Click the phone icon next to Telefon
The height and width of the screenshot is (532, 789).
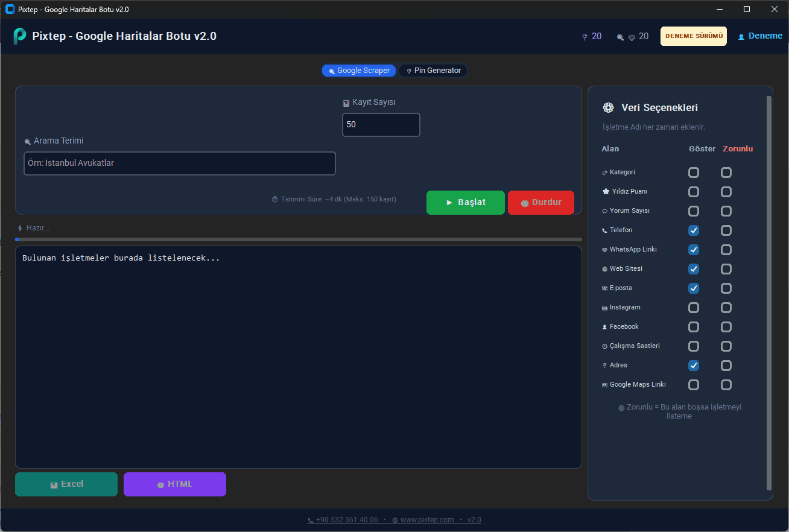click(605, 230)
